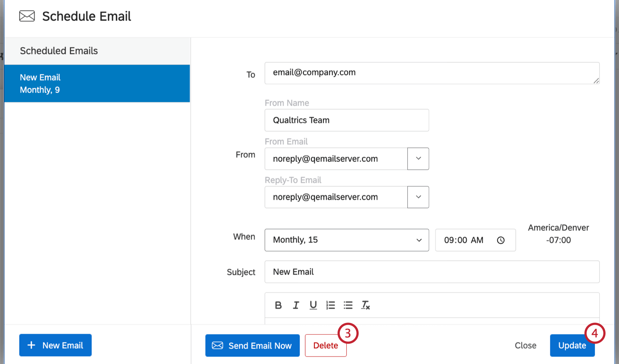The width and height of the screenshot is (619, 364).
Task: Insert a numbered list
Action: [x=330, y=305]
